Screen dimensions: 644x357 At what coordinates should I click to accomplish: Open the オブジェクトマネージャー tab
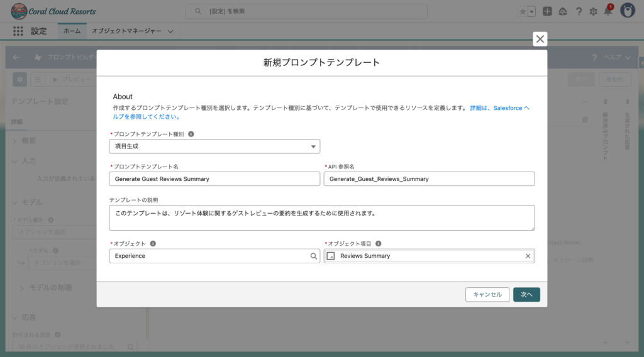[126, 31]
